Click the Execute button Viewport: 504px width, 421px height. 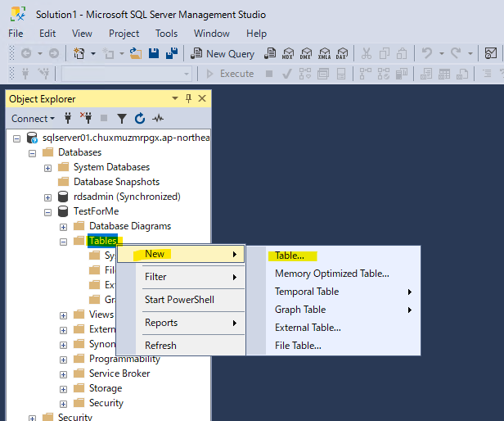click(230, 74)
